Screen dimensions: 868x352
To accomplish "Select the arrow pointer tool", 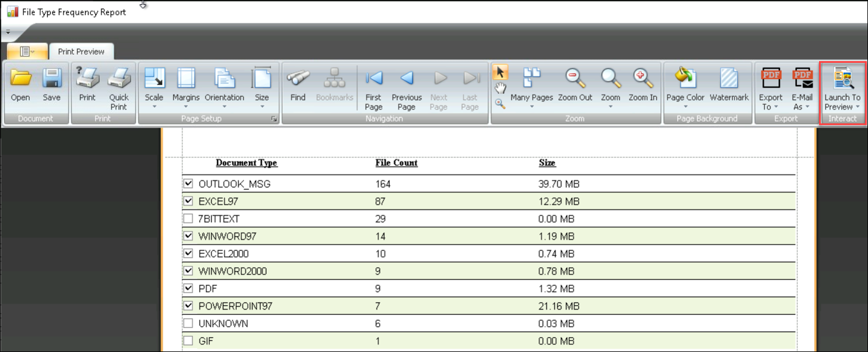I will coord(500,72).
